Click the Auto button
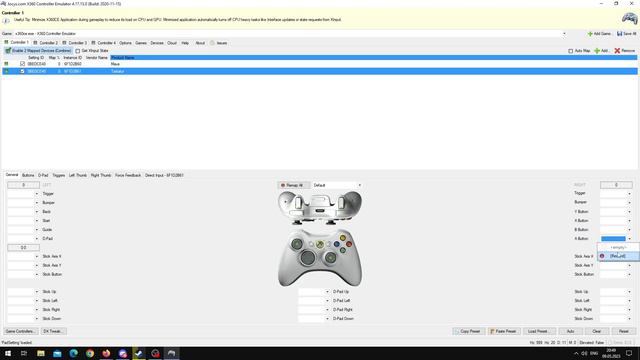Image resolution: width=640 pixels, height=360 pixels. [570, 331]
